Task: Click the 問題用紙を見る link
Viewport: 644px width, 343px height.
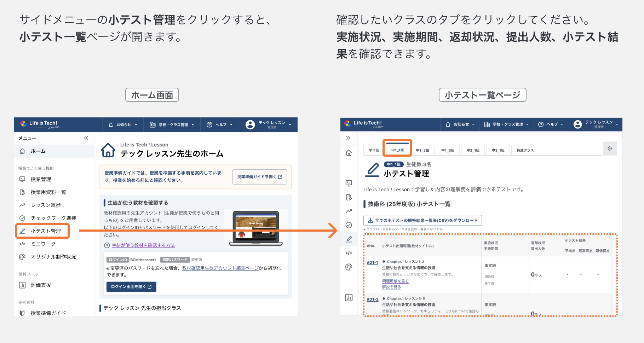Action: tap(395, 281)
